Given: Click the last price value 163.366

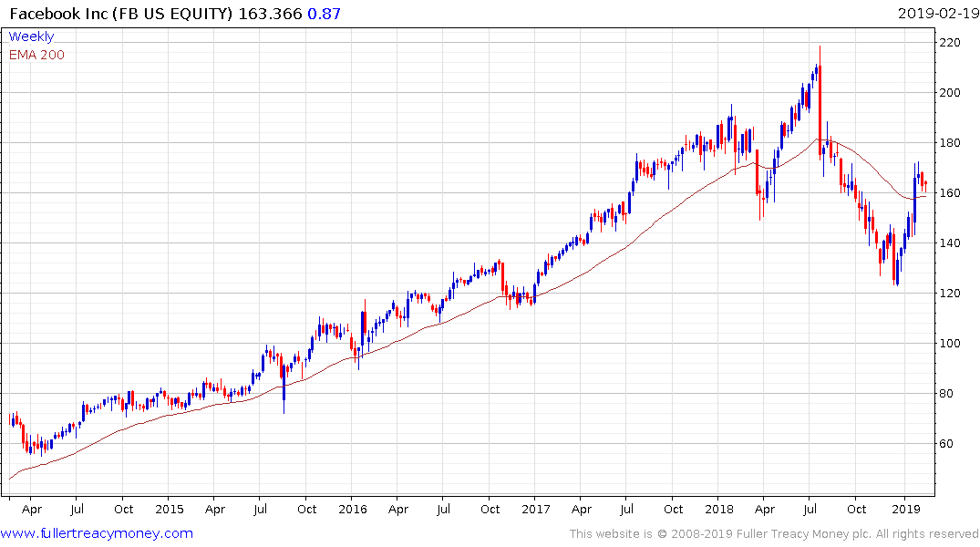Looking at the screenshot, I should coord(270,14).
